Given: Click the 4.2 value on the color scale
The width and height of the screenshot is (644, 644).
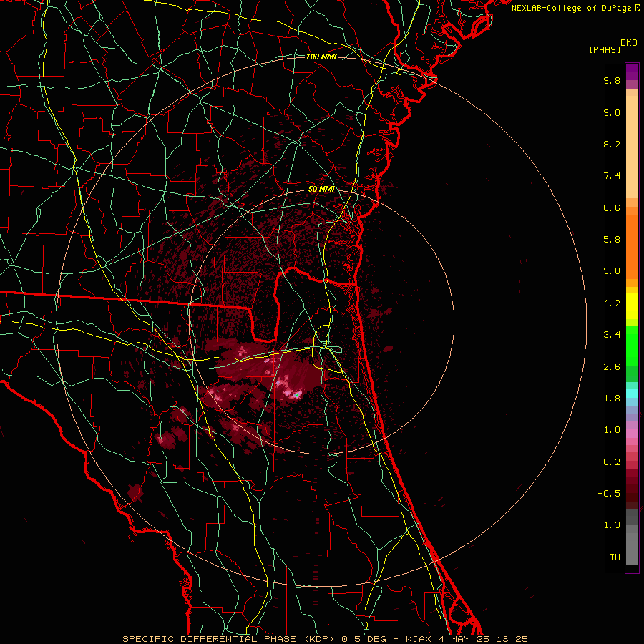Looking at the screenshot, I should point(612,303).
